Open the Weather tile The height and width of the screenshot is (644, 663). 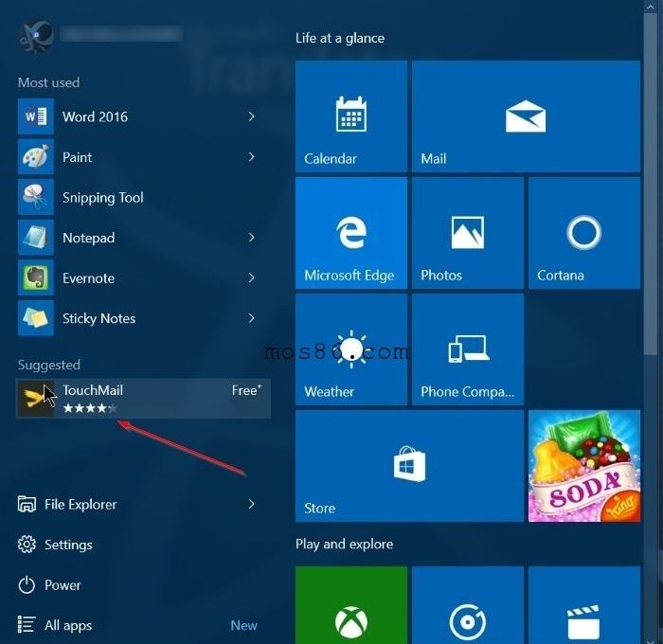coord(351,349)
